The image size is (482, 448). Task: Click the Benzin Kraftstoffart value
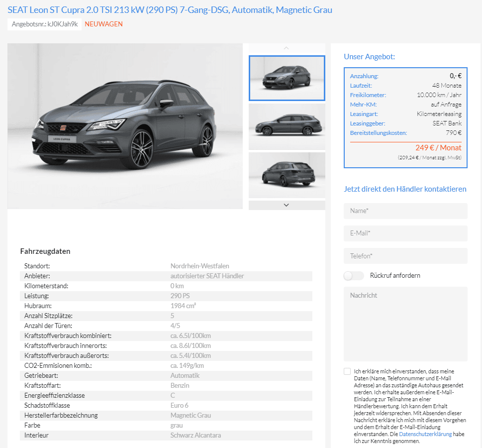[x=180, y=386]
